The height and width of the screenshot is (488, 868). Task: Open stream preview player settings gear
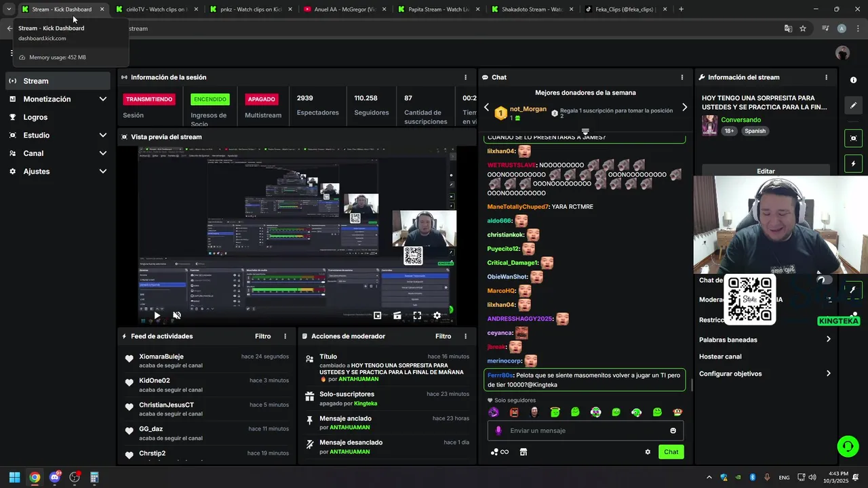[x=437, y=315]
